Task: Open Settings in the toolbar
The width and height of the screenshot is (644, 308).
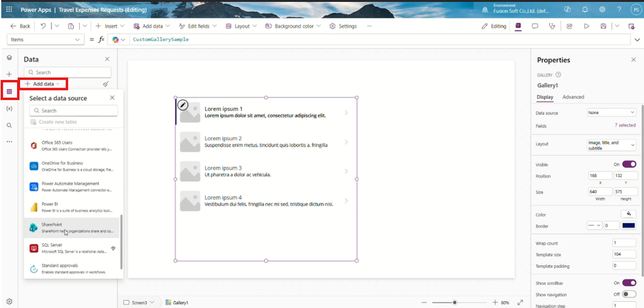Action: tap(343, 26)
